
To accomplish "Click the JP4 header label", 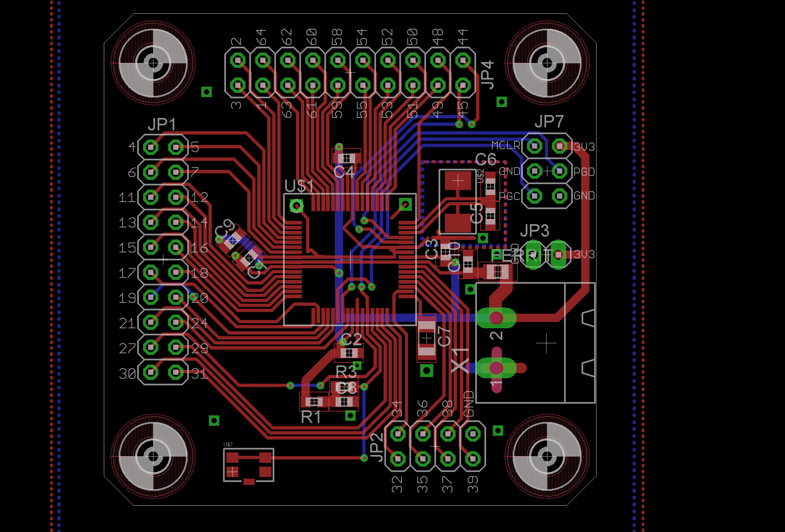I will [487, 75].
